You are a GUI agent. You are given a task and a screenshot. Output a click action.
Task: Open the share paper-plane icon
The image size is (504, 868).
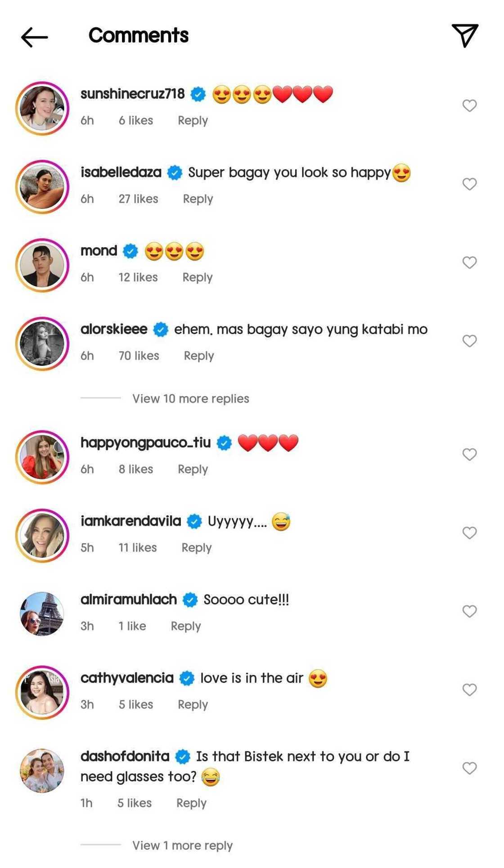(465, 36)
